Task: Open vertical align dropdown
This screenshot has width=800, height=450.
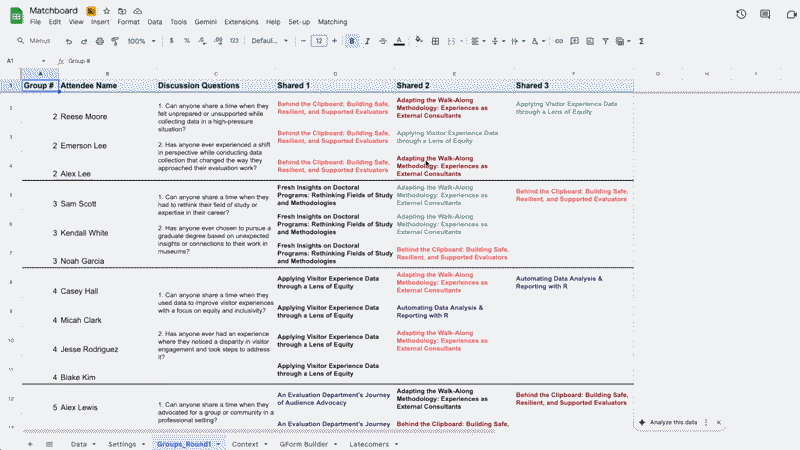Action: coord(497,41)
